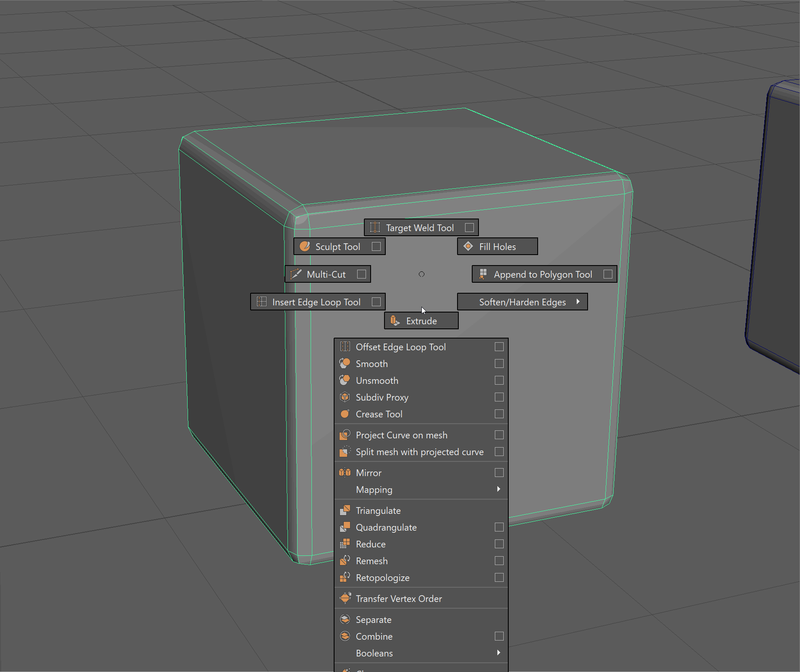Image resolution: width=800 pixels, height=672 pixels.
Task: Expand the Soften/Harden Edges submenu arrow
Action: [x=578, y=302]
